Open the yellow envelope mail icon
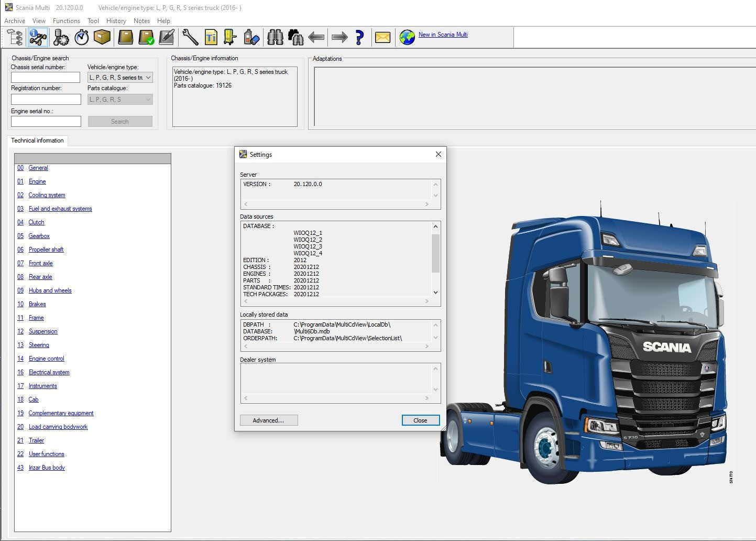756x541 pixels. tap(382, 37)
